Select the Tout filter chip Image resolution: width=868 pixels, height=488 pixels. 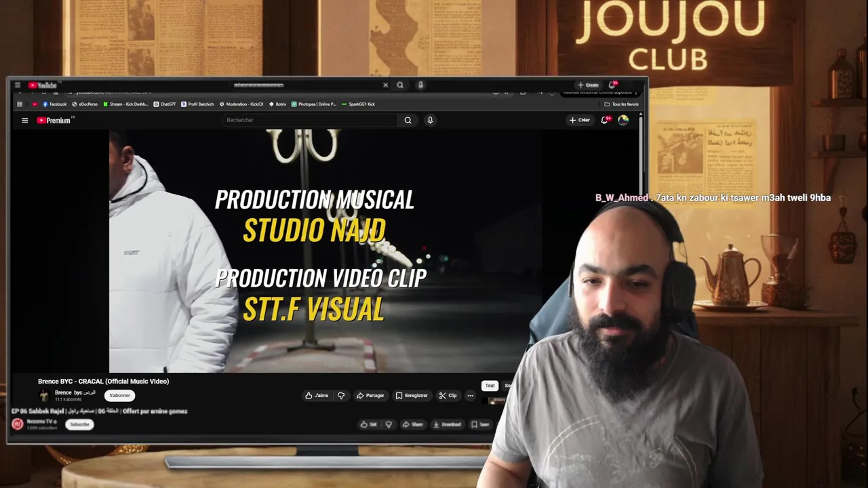[490, 386]
